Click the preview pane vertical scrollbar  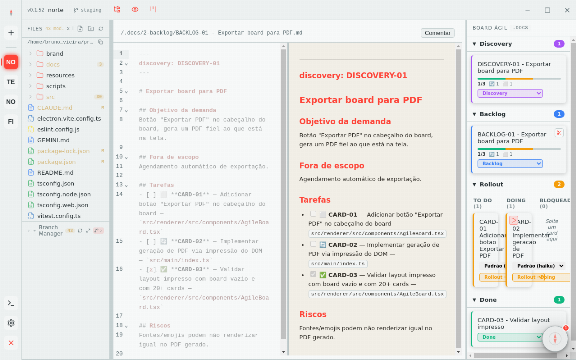458,198
